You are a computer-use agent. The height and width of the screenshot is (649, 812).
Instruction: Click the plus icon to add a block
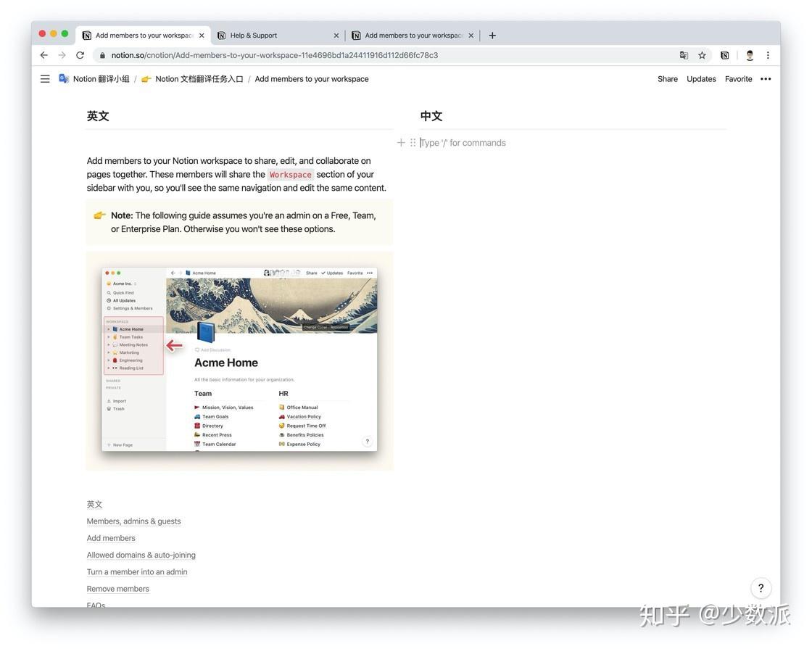(401, 142)
